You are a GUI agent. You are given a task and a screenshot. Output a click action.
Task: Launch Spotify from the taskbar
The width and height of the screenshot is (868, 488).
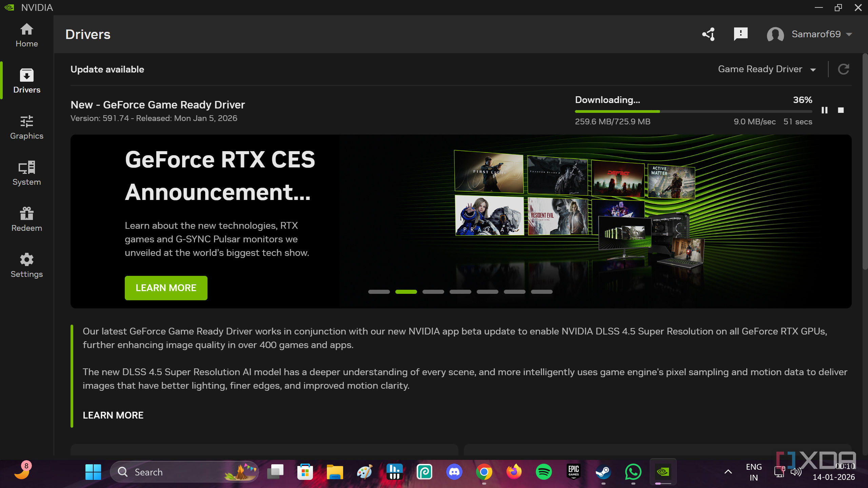point(544,472)
